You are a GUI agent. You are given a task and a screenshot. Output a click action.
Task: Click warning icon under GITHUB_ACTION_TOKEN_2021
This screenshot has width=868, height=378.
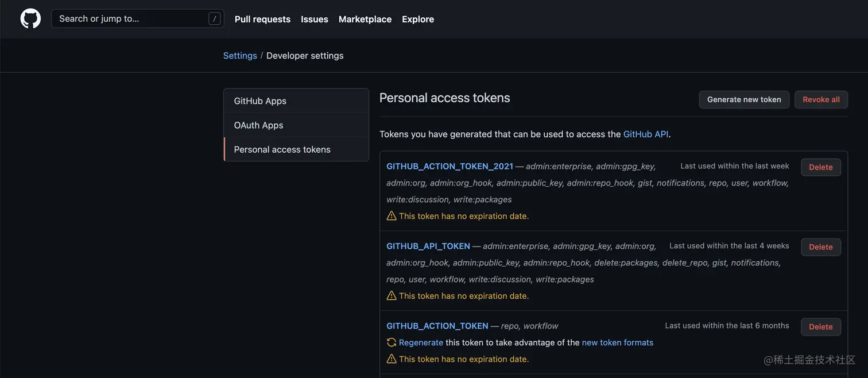pyautogui.click(x=392, y=216)
